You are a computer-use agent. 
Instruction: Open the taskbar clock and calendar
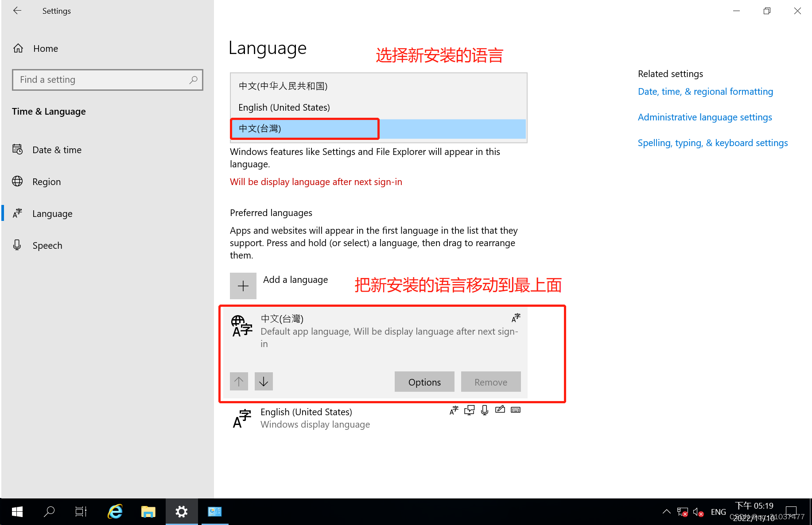tap(754, 512)
